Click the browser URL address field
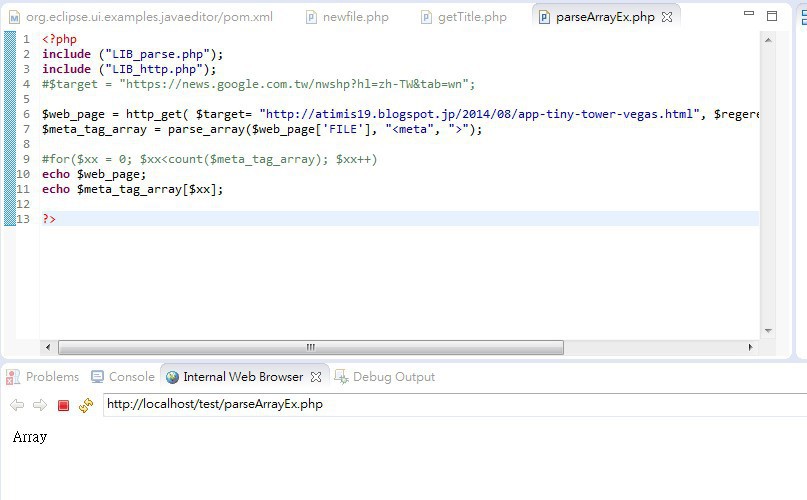807x500 pixels. click(455, 405)
